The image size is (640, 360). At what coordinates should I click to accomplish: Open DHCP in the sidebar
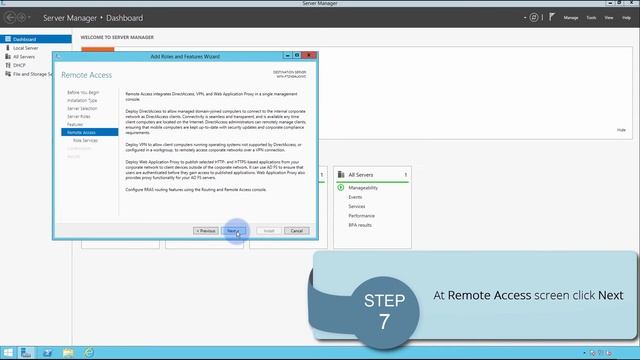[x=19, y=65]
